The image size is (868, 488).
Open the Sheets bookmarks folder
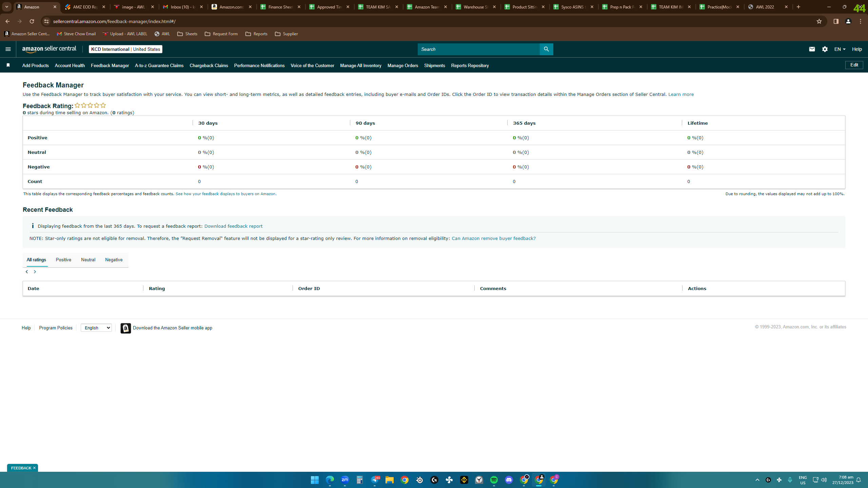187,34
